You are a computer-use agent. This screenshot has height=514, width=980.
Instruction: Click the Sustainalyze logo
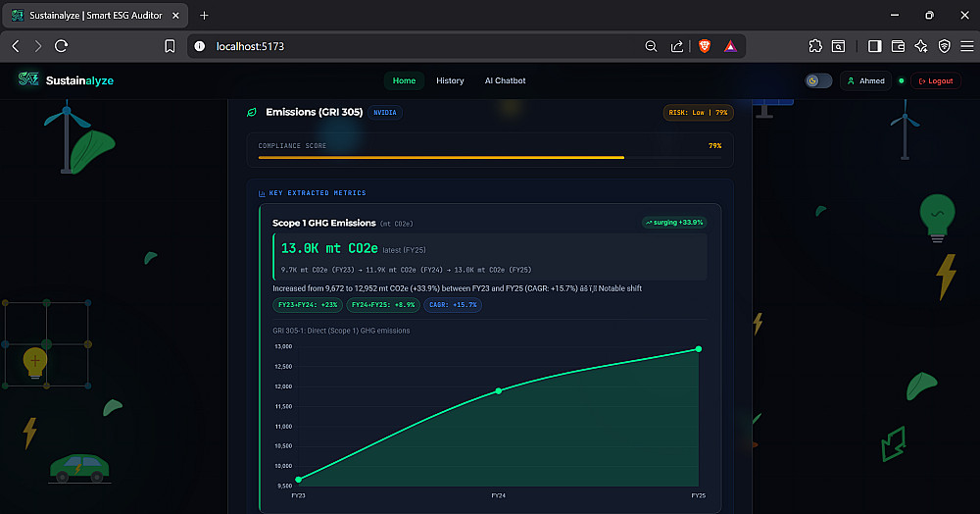tap(66, 80)
